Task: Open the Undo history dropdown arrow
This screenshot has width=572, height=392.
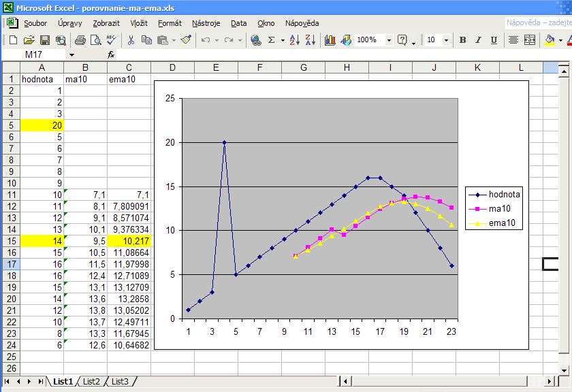Action: click(217, 40)
